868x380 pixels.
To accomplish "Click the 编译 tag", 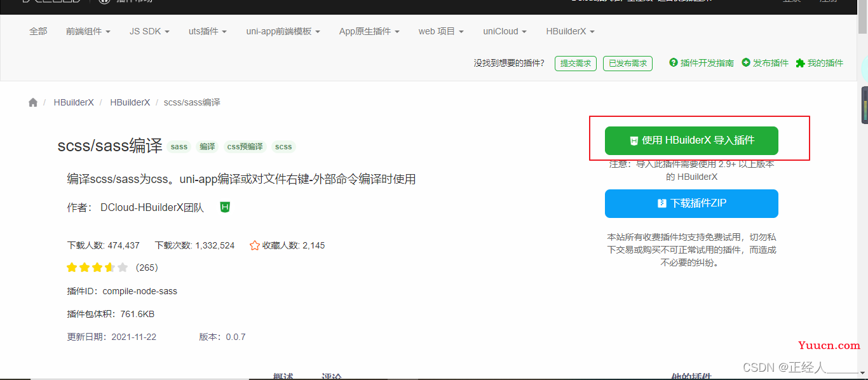I will click(x=207, y=147).
